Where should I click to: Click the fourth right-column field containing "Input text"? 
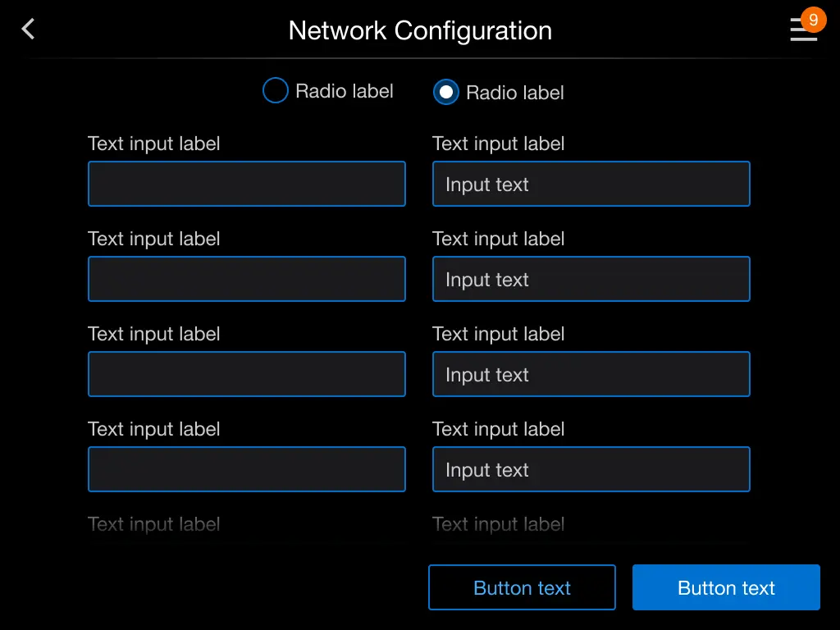click(x=591, y=469)
